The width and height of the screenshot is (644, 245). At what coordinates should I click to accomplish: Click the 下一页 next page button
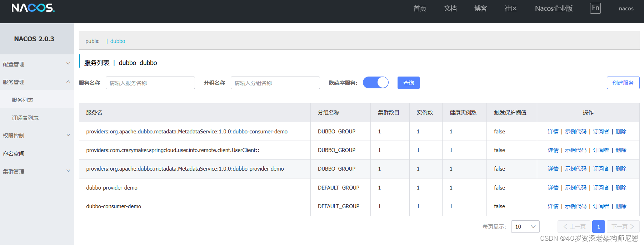point(623,226)
